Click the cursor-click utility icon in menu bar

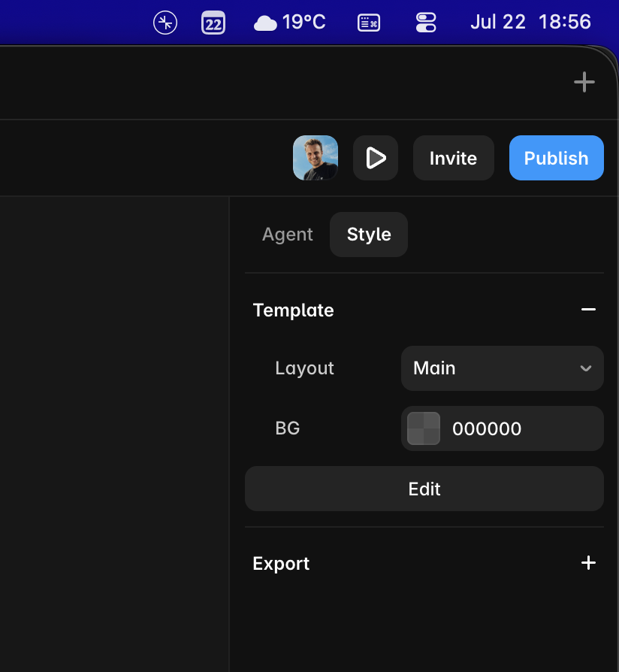tap(165, 23)
